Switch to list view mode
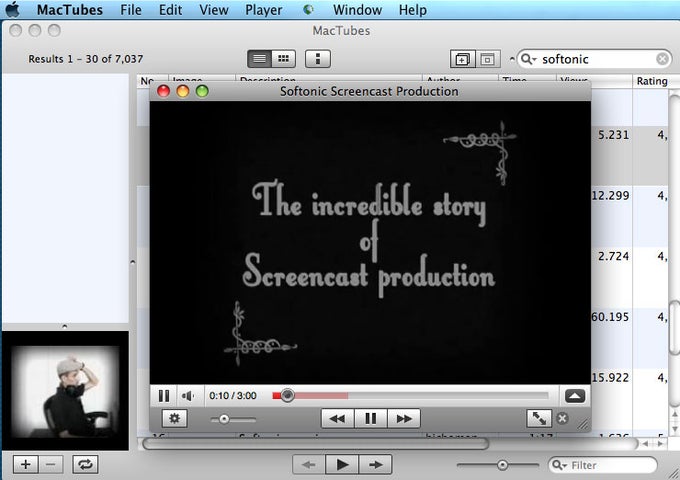 pyautogui.click(x=259, y=59)
